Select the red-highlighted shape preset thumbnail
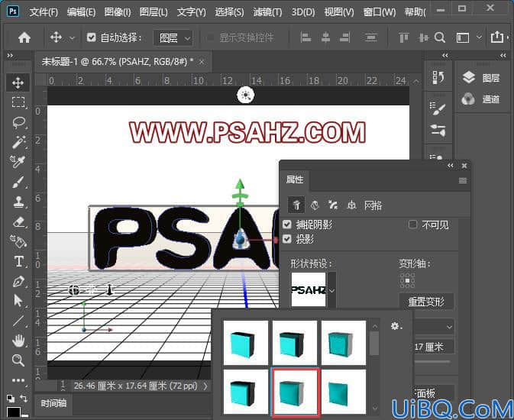 tap(295, 392)
